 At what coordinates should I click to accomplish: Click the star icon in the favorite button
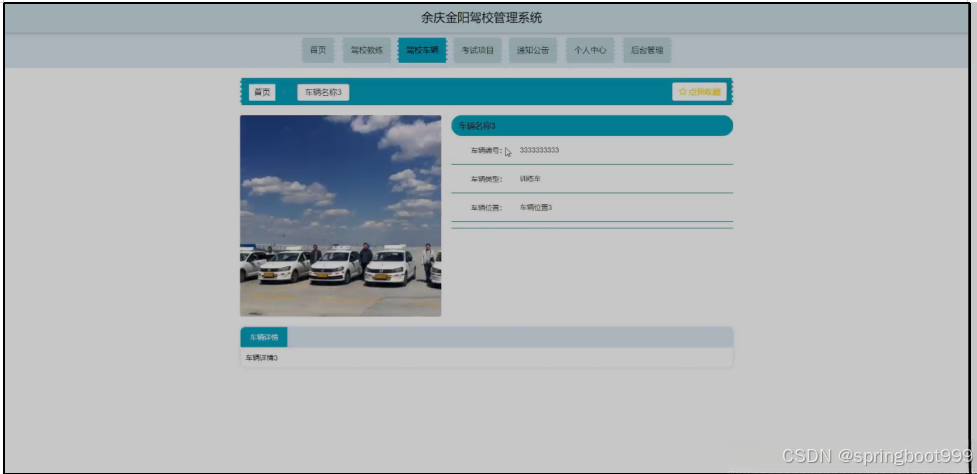[x=682, y=92]
